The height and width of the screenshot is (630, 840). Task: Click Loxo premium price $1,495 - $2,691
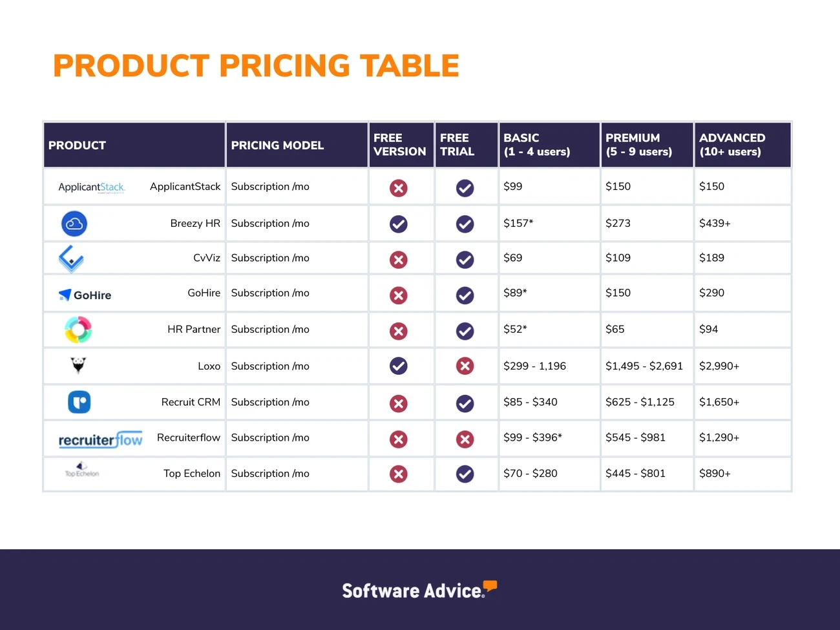(644, 366)
